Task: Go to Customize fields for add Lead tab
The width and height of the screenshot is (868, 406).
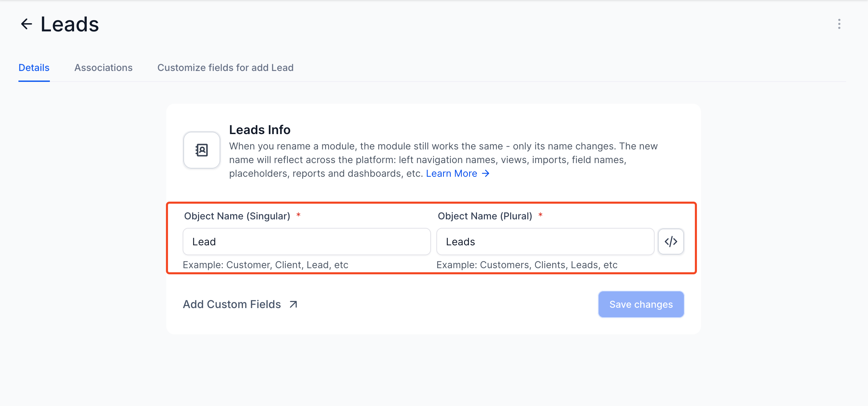Action: 225,68
